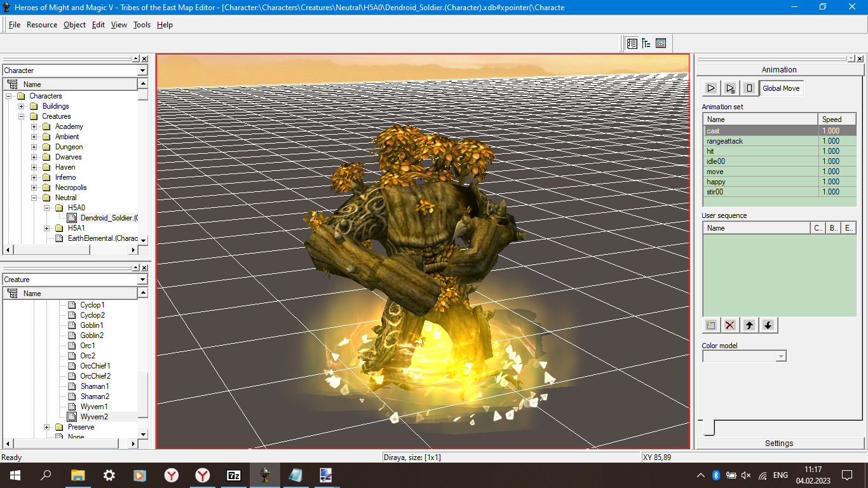
Task: Open the Settings panel section
Action: point(779,443)
